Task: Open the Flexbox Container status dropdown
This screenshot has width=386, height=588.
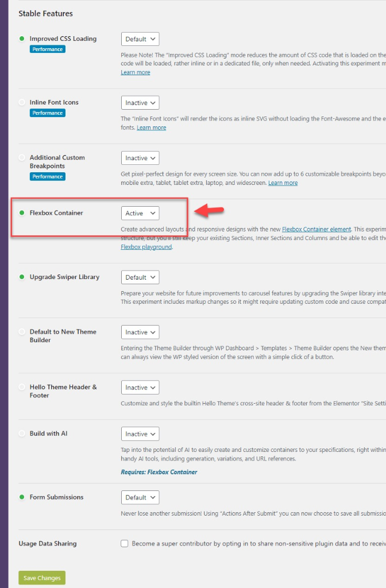Action: coord(140,213)
